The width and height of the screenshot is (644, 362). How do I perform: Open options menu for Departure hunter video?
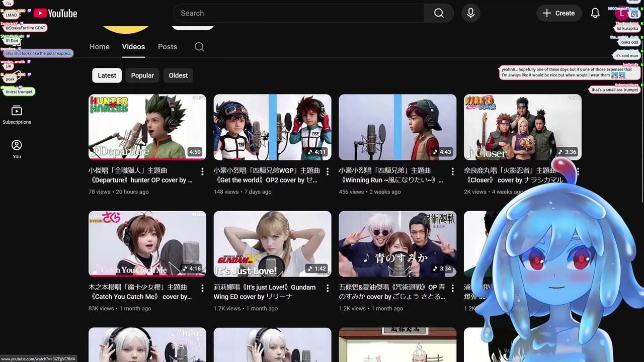202,171
